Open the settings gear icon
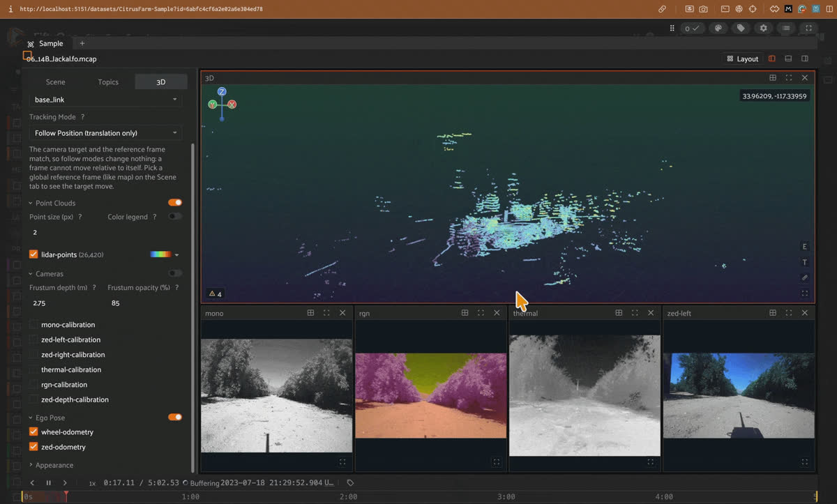This screenshot has height=504, width=837. point(764,29)
